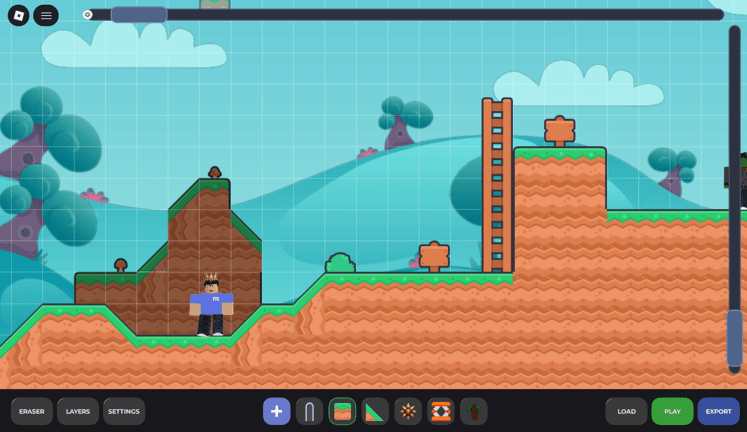Open the Layers panel

click(x=78, y=411)
